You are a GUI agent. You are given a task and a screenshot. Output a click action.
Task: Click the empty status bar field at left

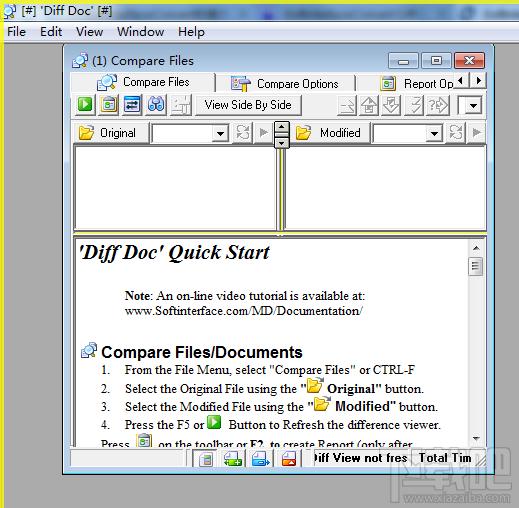(x=128, y=458)
